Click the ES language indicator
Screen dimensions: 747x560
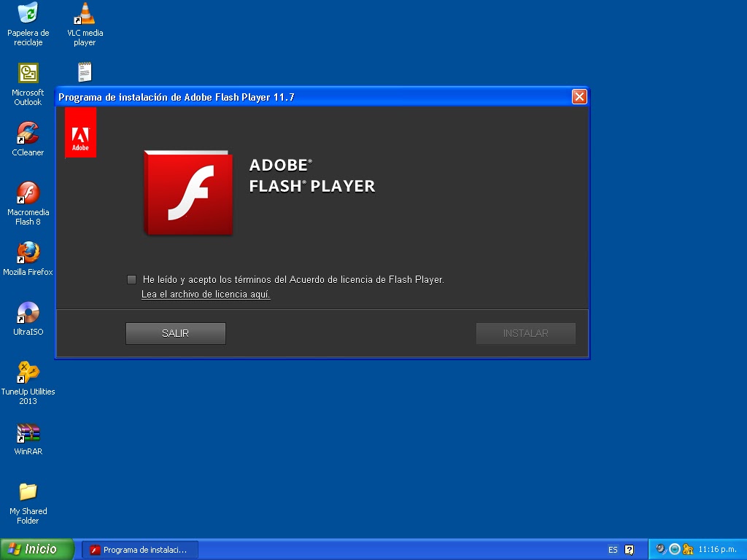tap(613, 550)
